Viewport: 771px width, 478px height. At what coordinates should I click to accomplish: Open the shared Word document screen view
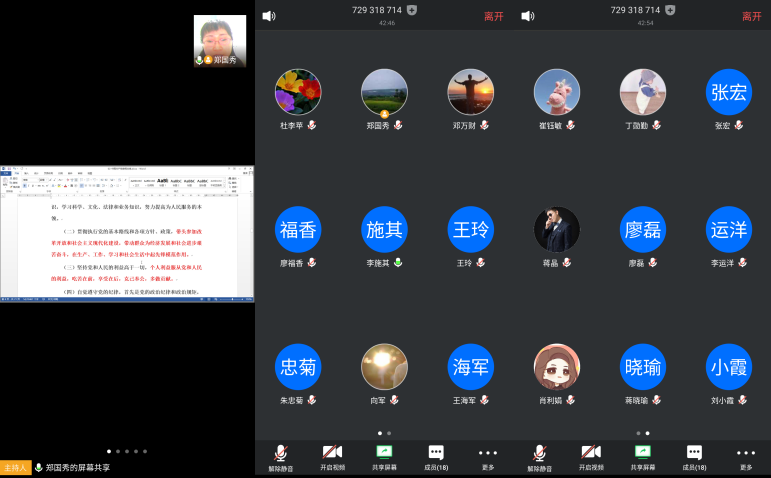[x=127, y=234]
